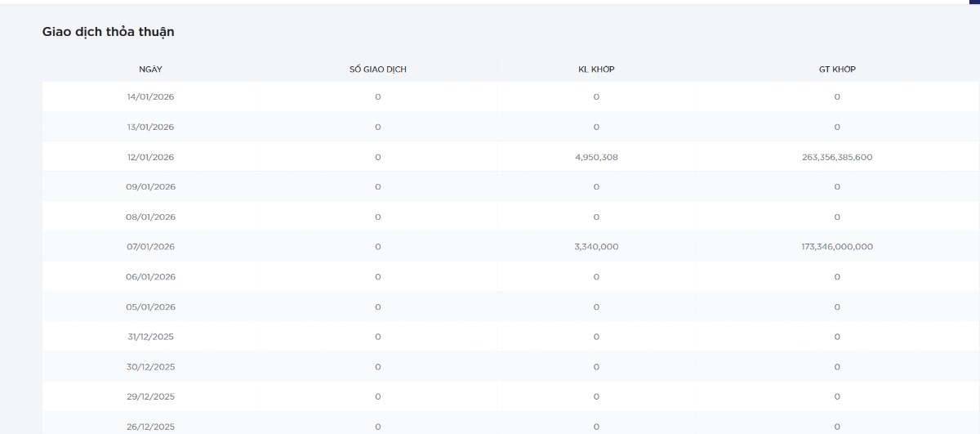Click the KL KHỚP column header
Image resolution: width=980 pixels, height=434 pixels.
(596, 69)
